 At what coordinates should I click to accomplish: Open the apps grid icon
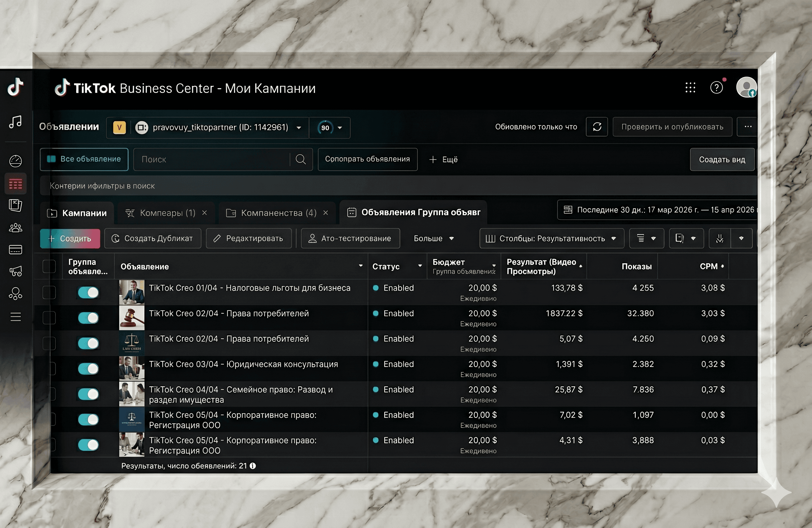[690, 88]
